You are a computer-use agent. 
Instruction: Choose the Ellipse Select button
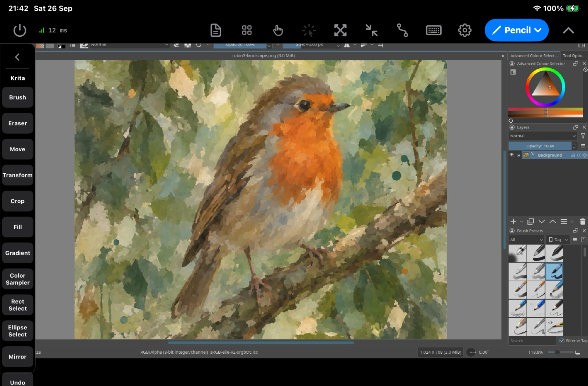coord(18,331)
